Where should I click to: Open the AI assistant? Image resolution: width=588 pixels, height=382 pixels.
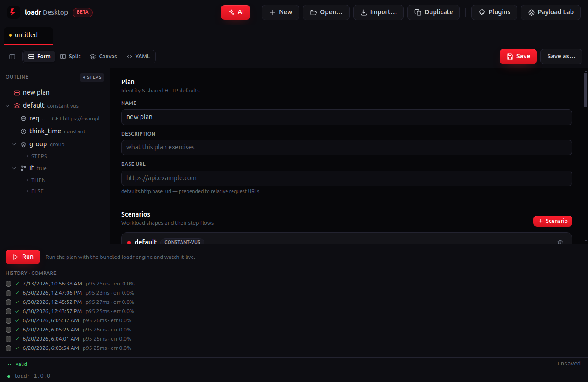tap(236, 12)
